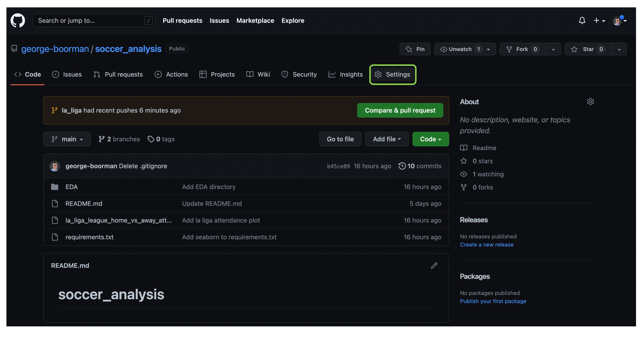The image size is (644, 341).
Task: Open Explore in top navigation
Action: (x=293, y=20)
